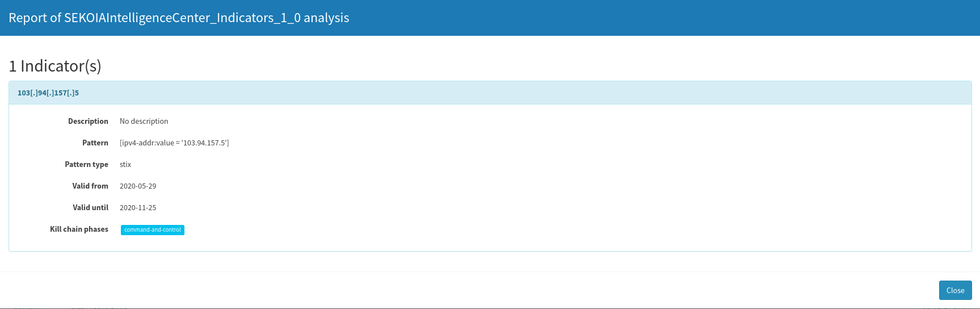Viewport: 980px width, 309px height.
Task: Click the modal footer area beside Close
Action: click(465, 290)
